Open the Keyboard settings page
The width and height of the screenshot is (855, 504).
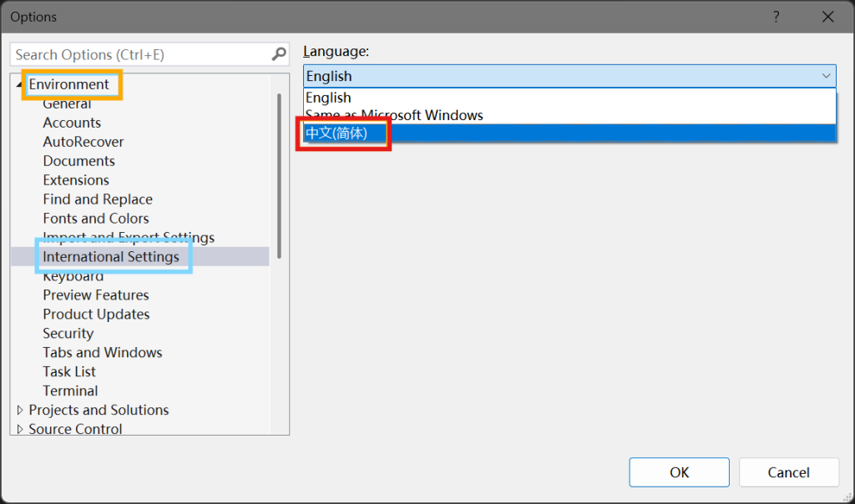click(73, 275)
